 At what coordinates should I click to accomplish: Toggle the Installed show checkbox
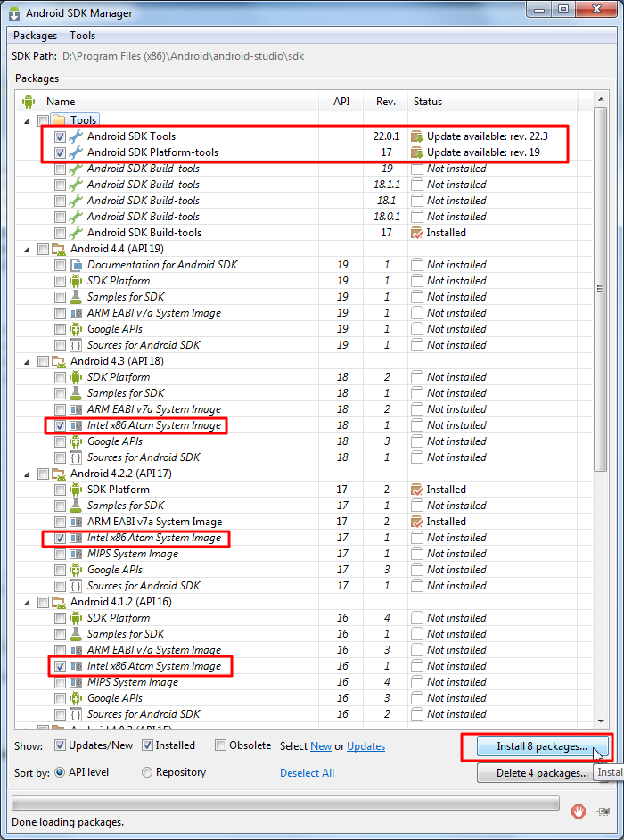pyautogui.click(x=147, y=745)
